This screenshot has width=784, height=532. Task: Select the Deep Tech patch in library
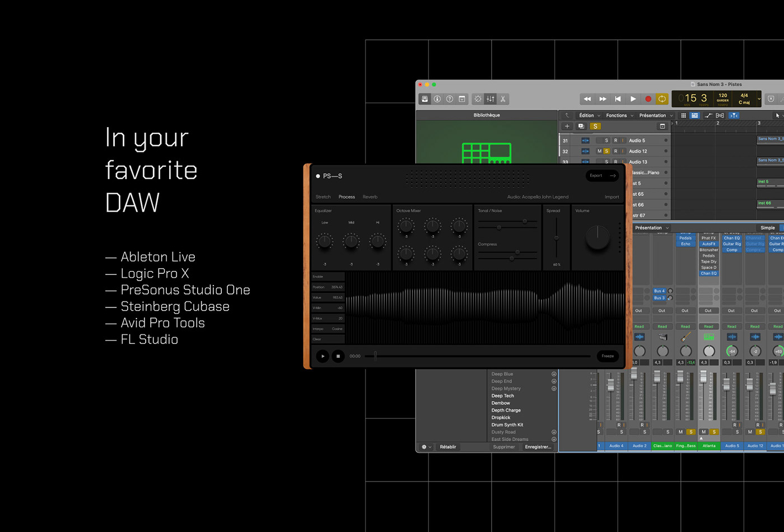[502, 396]
